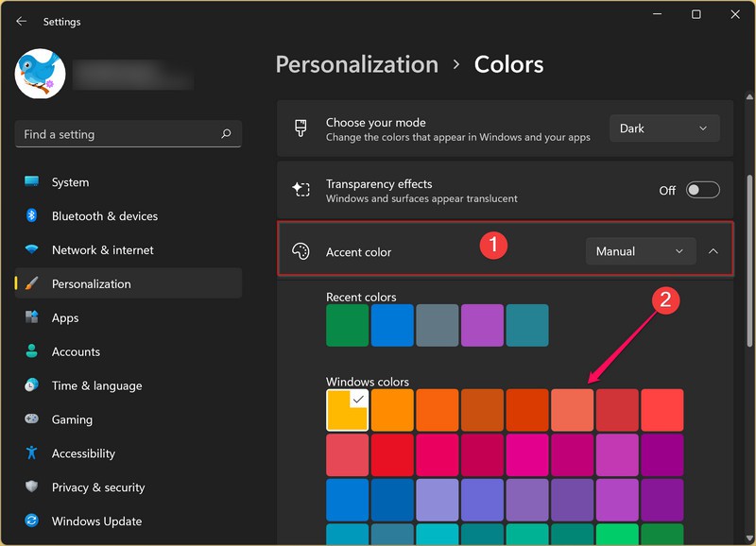Screen dimensions: 756x546
Task: Pick the gray-blue recent color
Action: (x=438, y=325)
